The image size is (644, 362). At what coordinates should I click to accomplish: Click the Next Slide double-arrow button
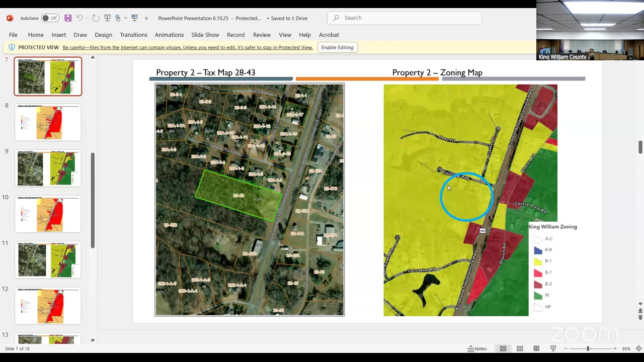point(640,318)
